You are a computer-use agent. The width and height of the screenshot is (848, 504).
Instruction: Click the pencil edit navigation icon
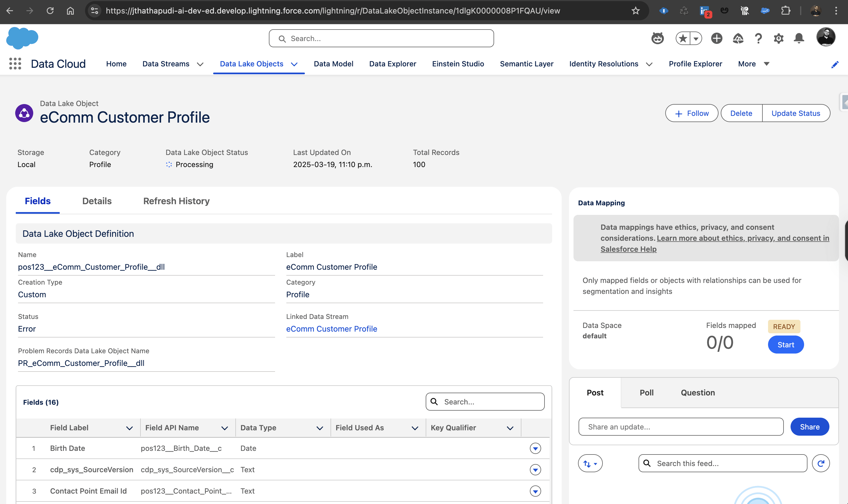[x=835, y=64]
